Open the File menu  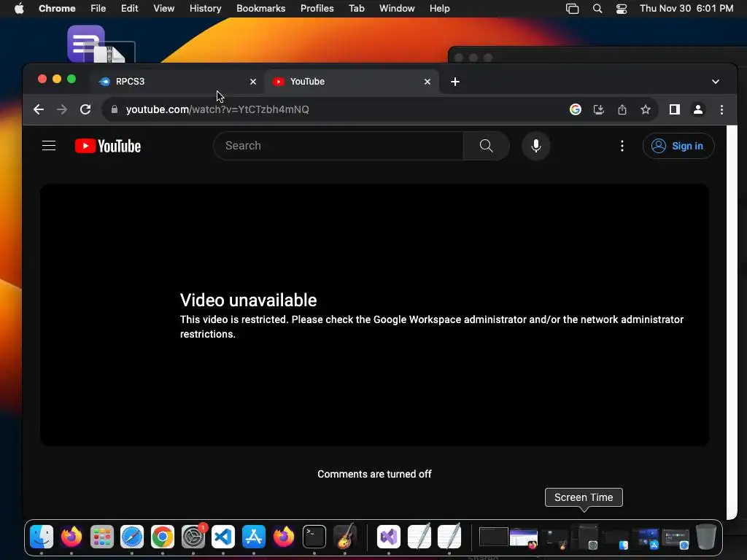98,9
